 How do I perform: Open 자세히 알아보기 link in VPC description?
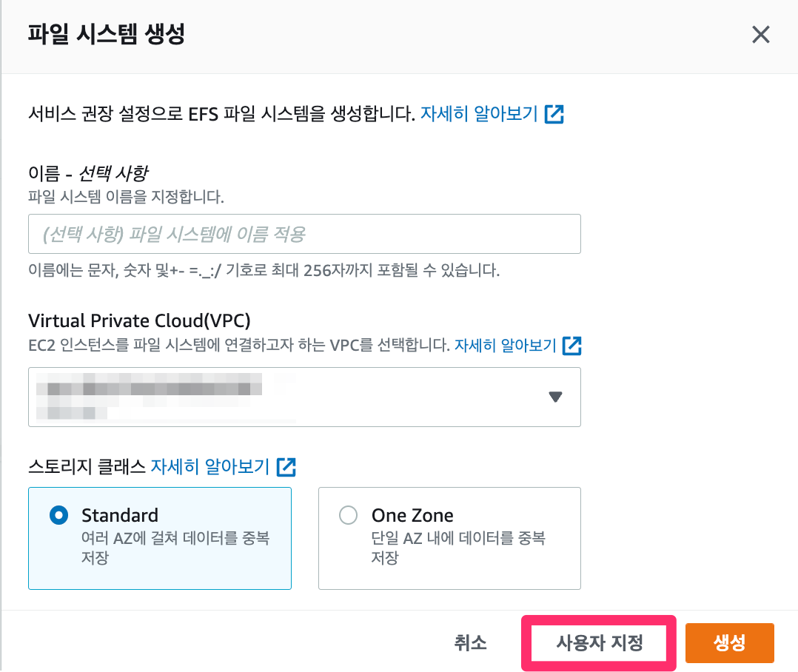tap(505, 345)
